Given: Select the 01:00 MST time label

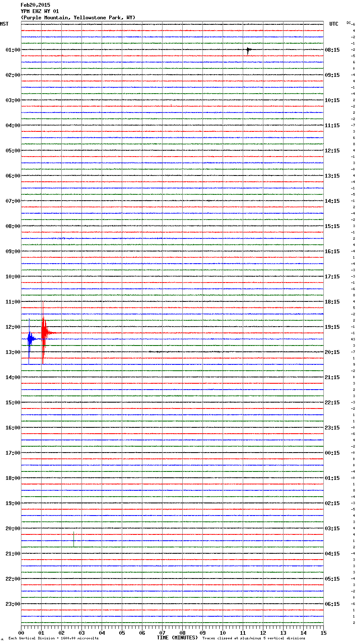Looking at the screenshot, I should click(13, 50).
